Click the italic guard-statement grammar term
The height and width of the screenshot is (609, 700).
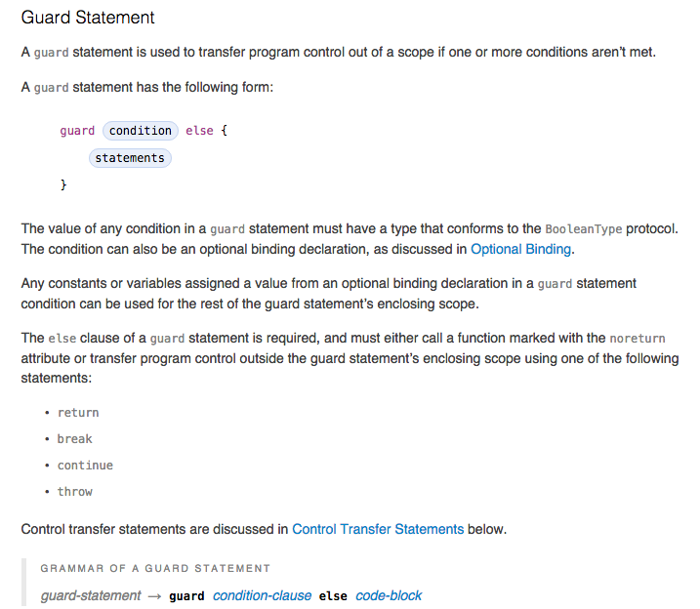(x=91, y=595)
